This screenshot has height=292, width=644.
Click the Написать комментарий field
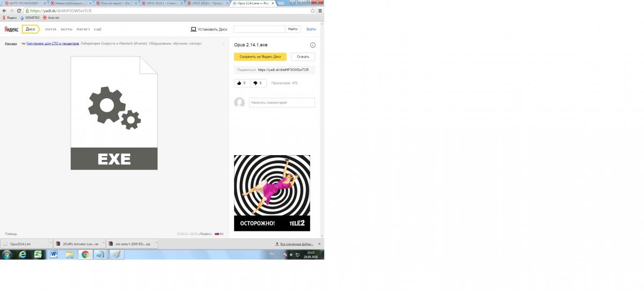(x=282, y=103)
